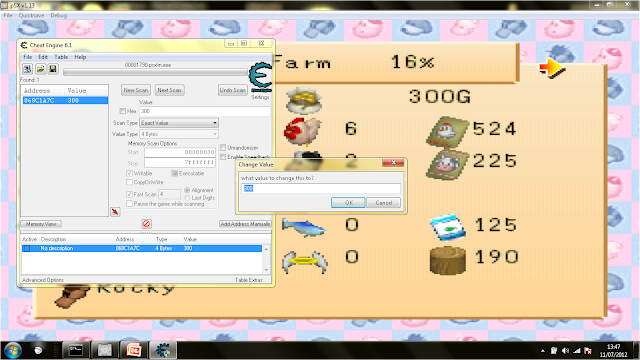Toggle the Hex checkbox
The width and height of the screenshot is (640, 360).
point(122,111)
